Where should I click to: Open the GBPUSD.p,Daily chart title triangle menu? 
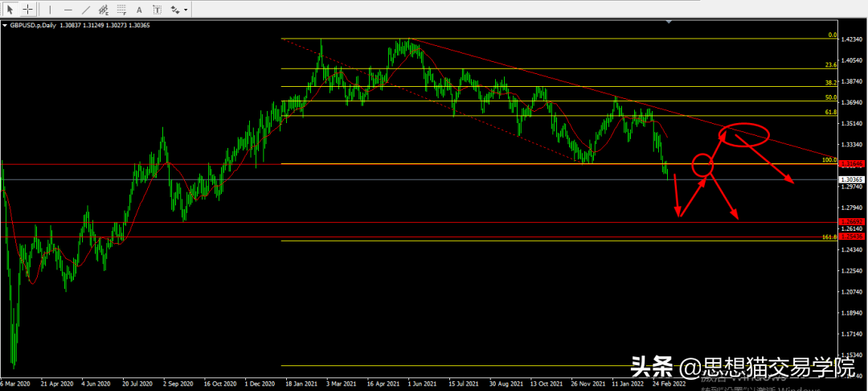(5, 25)
